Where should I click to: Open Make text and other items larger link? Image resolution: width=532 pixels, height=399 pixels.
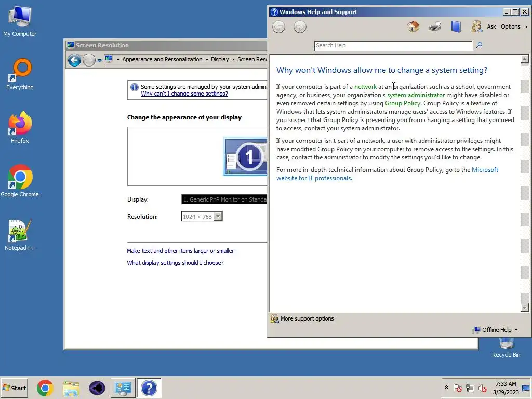point(180,251)
